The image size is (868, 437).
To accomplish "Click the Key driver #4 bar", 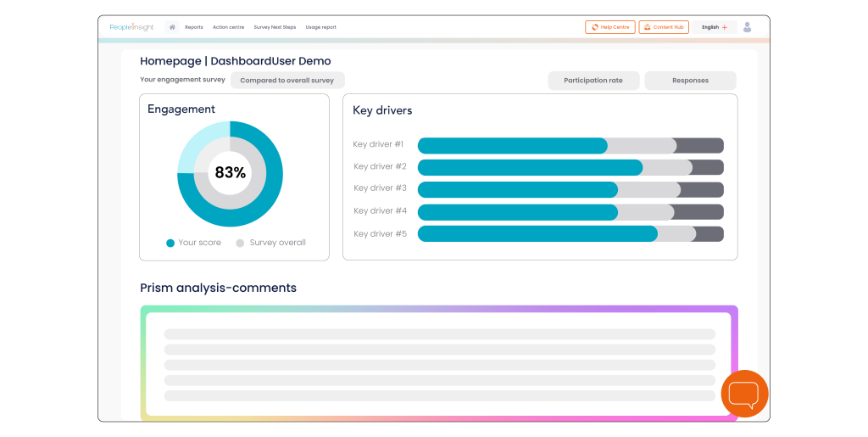I will tap(570, 211).
